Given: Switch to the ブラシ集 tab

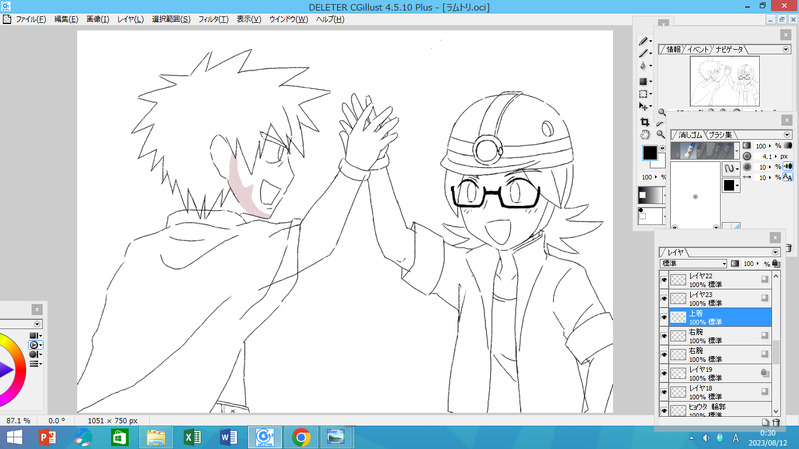Looking at the screenshot, I should 721,135.
